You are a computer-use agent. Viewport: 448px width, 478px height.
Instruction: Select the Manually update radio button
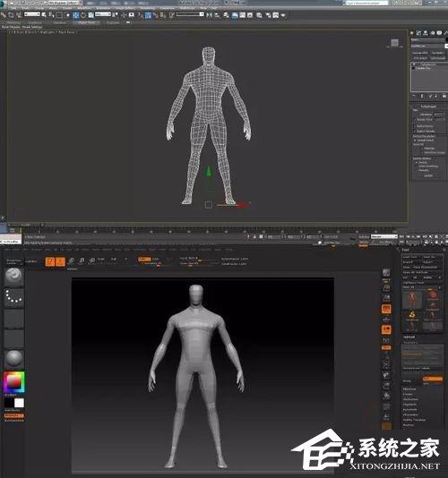417,170
